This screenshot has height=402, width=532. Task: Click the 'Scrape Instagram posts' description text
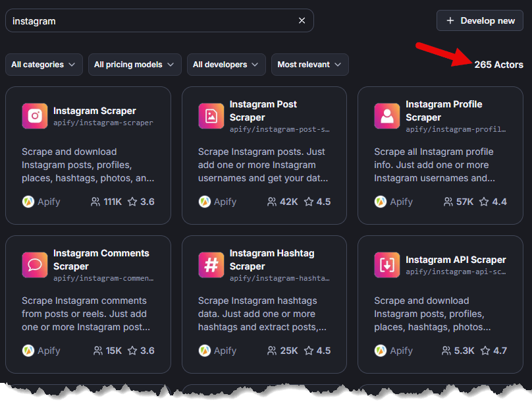263,165
